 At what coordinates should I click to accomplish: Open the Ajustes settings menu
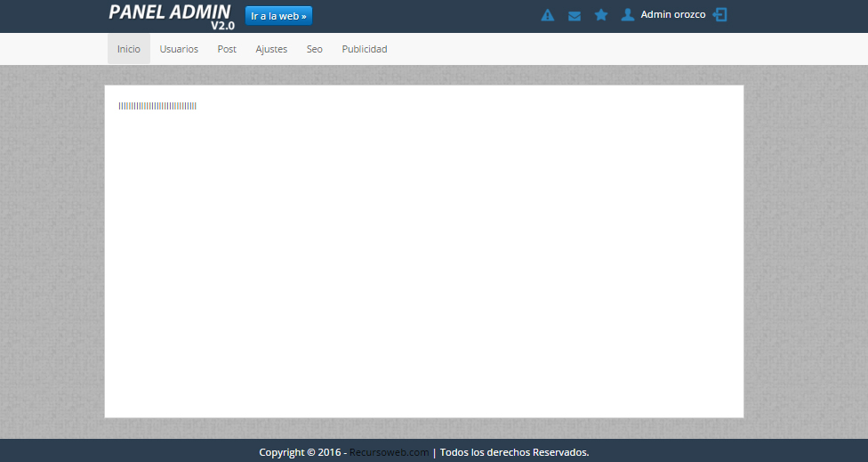pyautogui.click(x=271, y=49)
